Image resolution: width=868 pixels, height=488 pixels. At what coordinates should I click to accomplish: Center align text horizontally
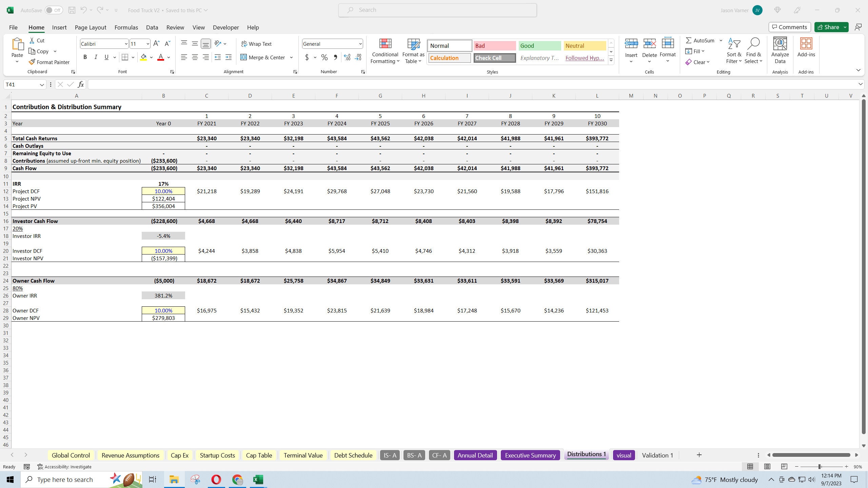[x=195, y=57]
